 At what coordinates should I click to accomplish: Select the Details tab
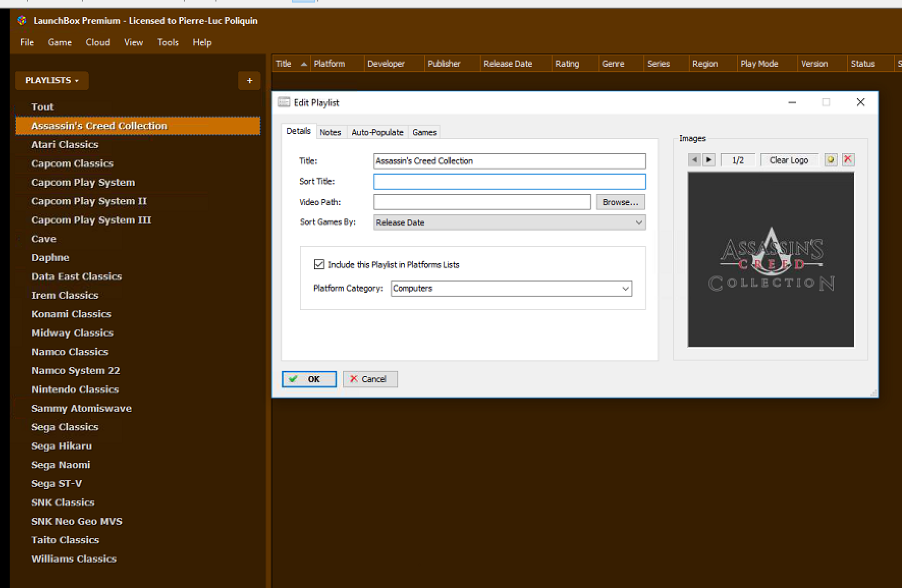[x=298, y=131]
